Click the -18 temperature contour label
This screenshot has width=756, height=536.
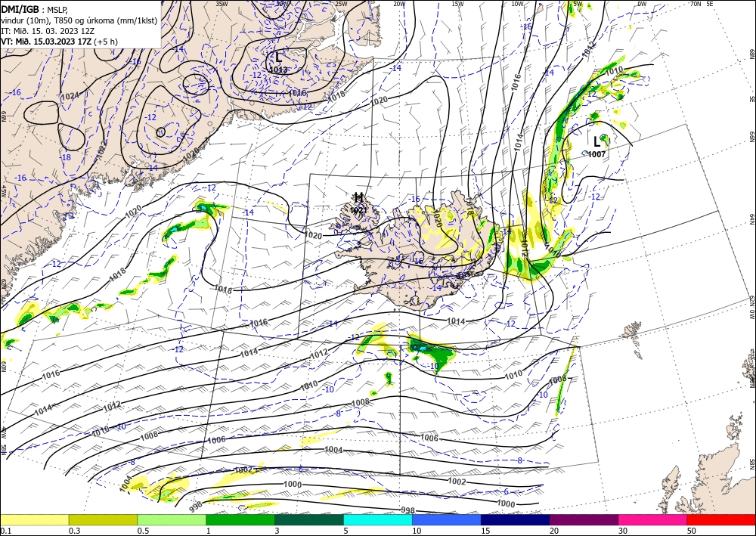point(65,157)
